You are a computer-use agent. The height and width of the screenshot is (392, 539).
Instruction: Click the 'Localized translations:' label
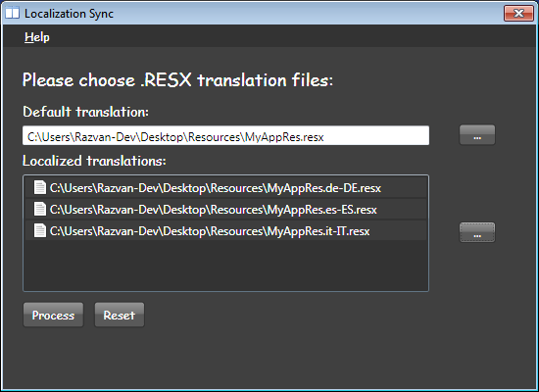94,161
